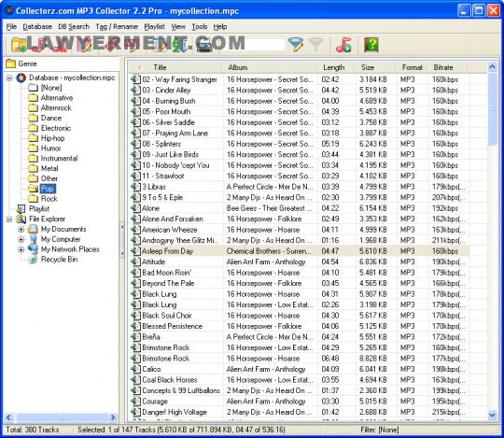Click the My Documents icon
The width and height of the screenshot is (504, 438).
tap(33, 229)
